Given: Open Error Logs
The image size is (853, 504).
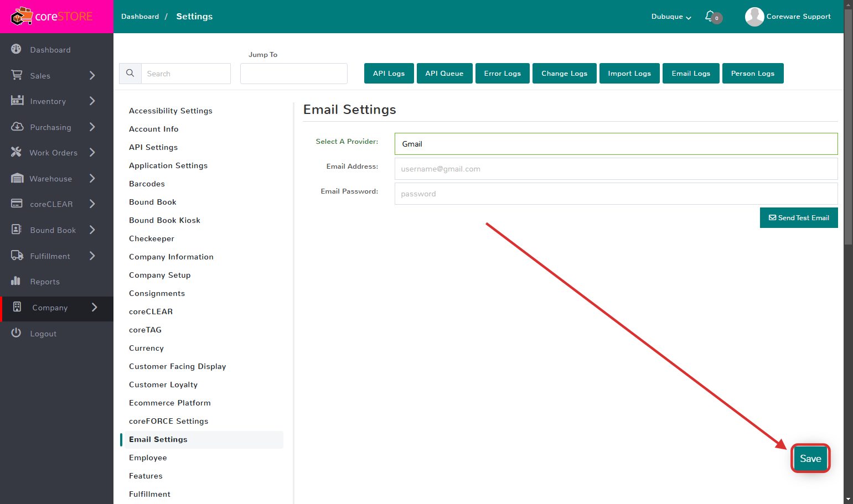Looking at the screenshot, I should (503, 73).
